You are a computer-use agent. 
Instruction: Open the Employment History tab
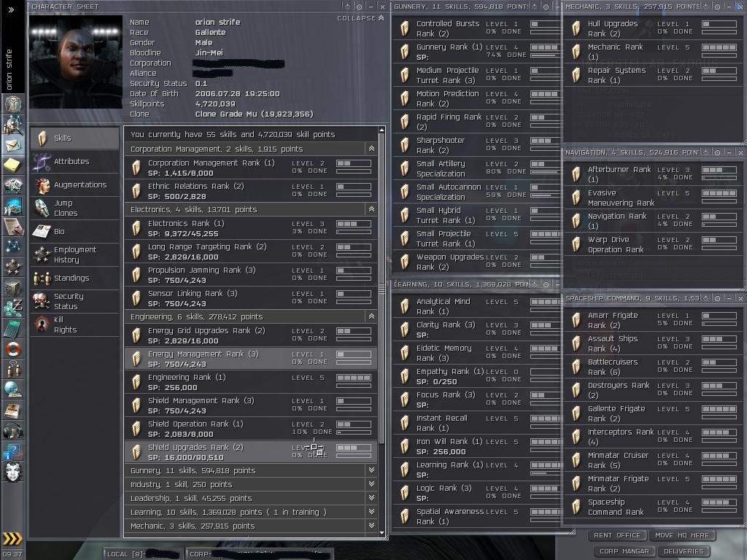tap(75, 254)
